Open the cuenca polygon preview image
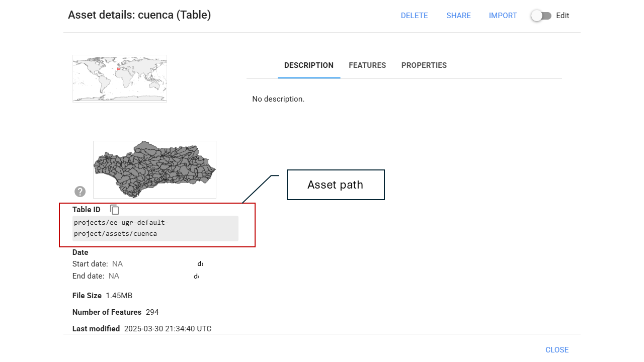The image size is (644, 362). click(x=154, y=169)
